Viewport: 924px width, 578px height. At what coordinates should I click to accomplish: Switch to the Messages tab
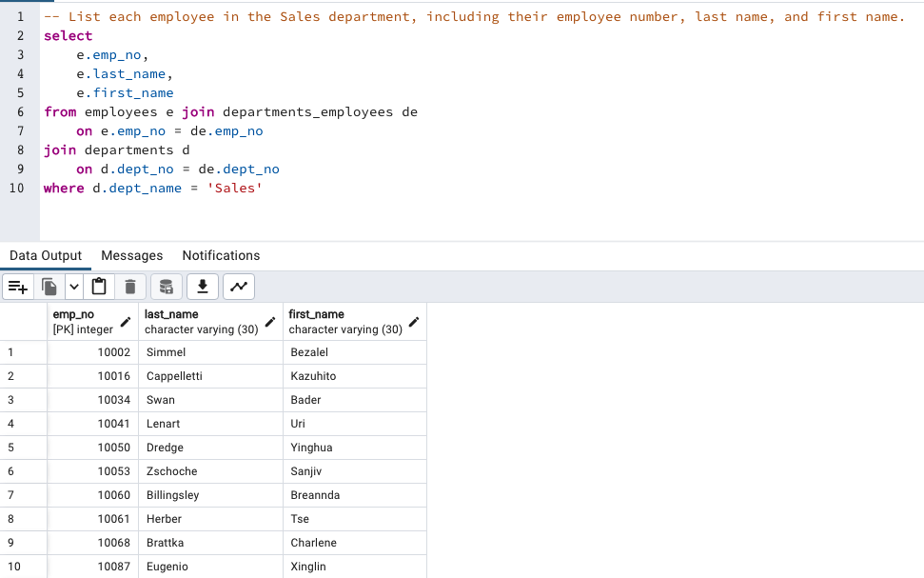click(131, 255)
